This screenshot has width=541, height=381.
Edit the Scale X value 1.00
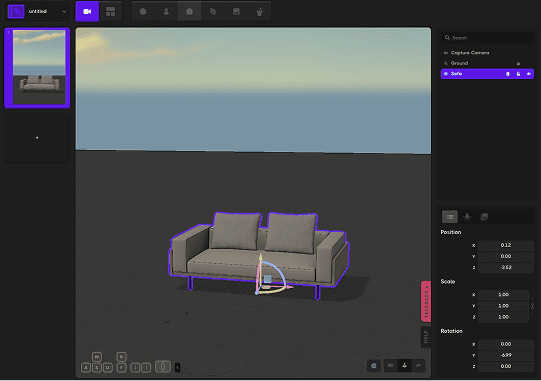point(503,294)
